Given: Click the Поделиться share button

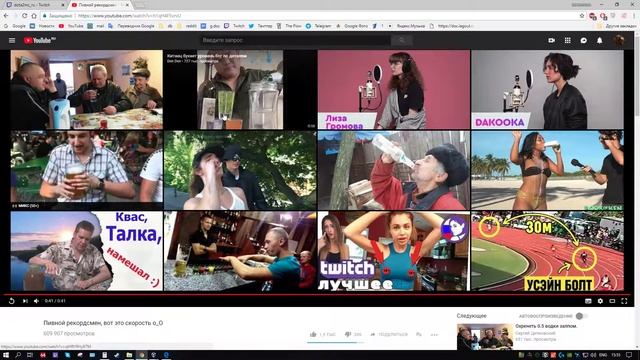Looking at the screenshot, I should click(x=389, y=334).
